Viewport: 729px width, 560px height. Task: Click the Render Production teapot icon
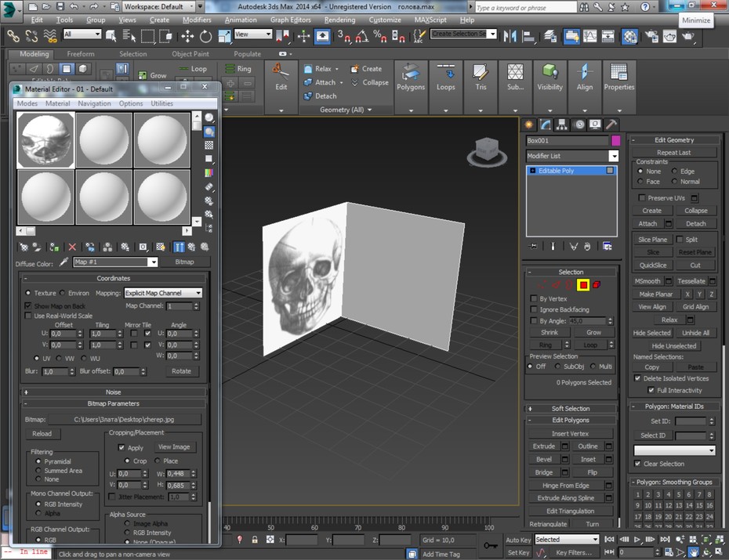(x=687, y=36)
